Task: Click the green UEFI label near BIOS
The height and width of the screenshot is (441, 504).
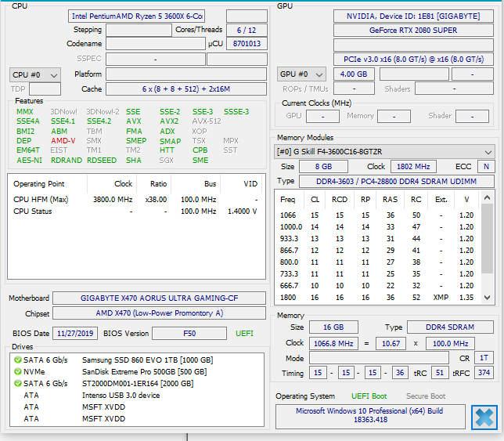Action: pos(244,334)
